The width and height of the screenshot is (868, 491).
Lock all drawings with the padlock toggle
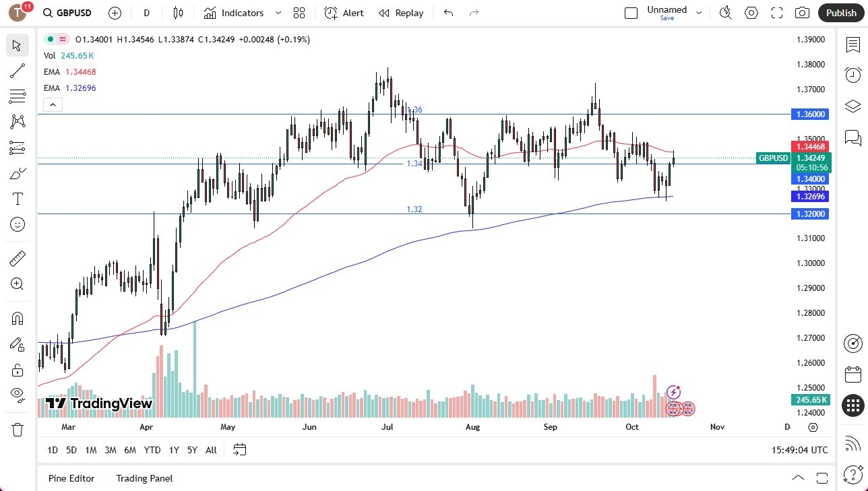[x=18, y=369]
